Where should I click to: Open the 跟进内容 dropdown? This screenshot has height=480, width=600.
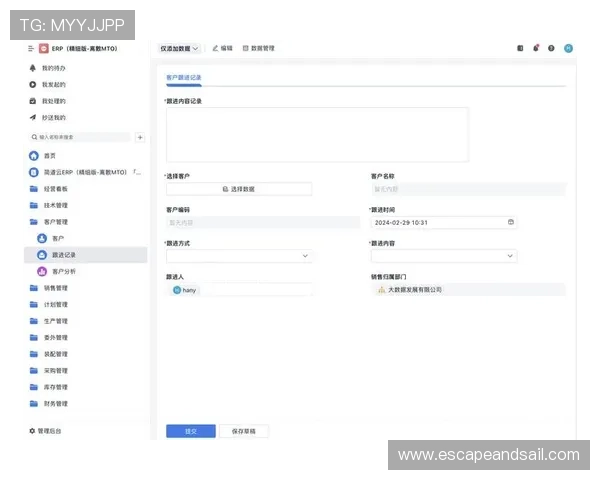click(444, 256)
